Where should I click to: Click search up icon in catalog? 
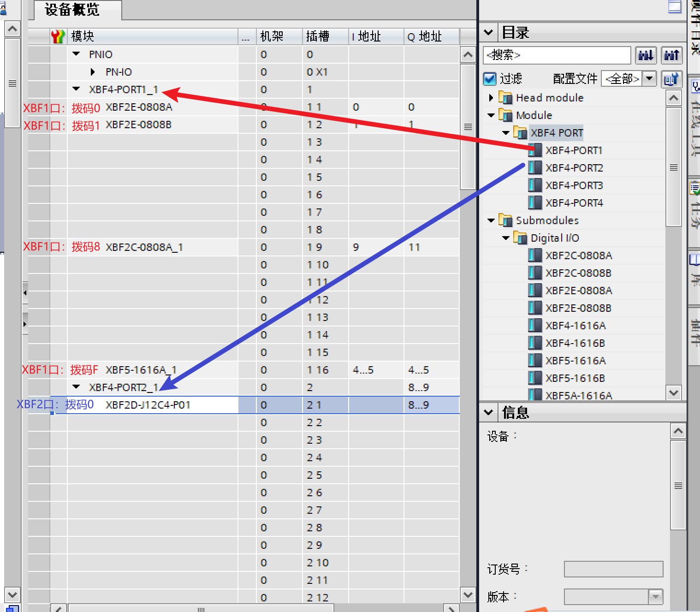tap(671, 55)
